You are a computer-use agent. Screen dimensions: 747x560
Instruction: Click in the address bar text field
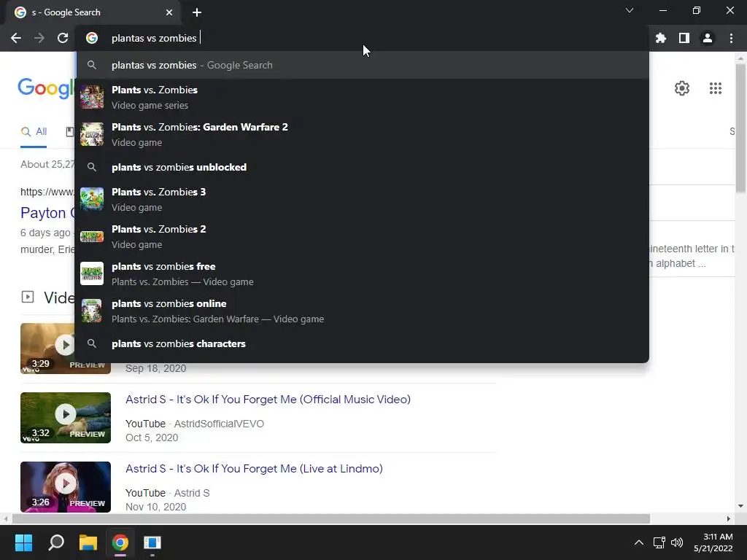[x=362, y=38]
